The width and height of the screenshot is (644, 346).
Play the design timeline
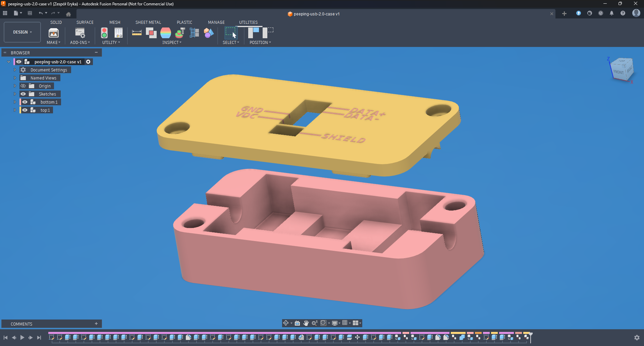(22, 338)
